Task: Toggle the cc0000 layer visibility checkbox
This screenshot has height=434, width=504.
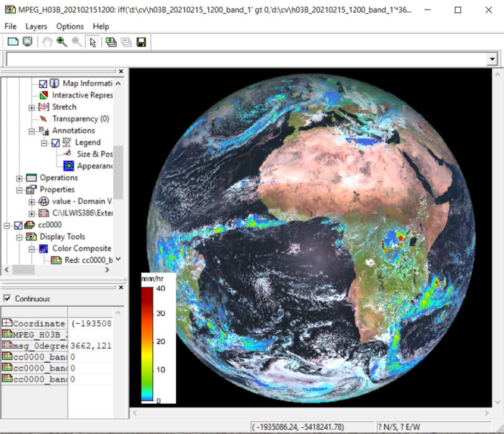Action: (19, 225)
